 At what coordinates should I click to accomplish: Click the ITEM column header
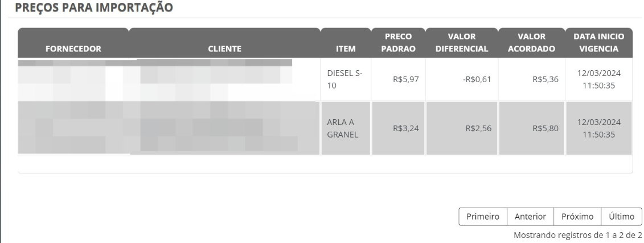coord(346,48)
